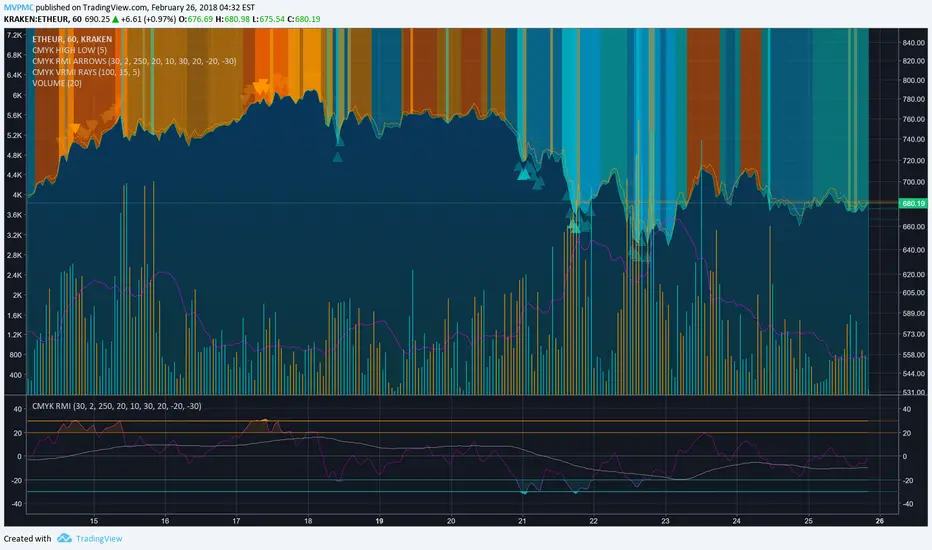The width and height of the screenshot is (932, 550).
Task: Click the orange RMI peak near date 17
Action: point(262,421)
